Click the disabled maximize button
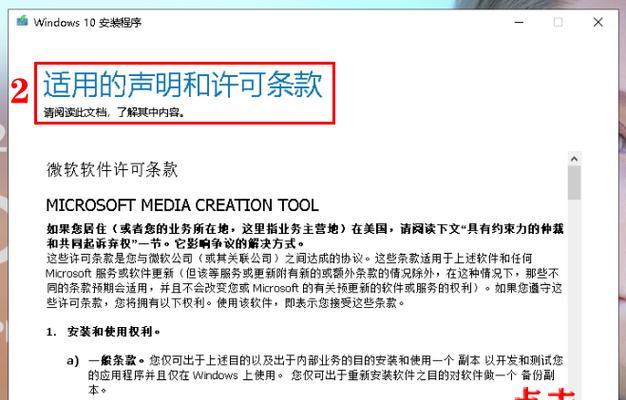The width and height of the screenshot is (626, 400). pyautogui.click(x=558, y=22)
